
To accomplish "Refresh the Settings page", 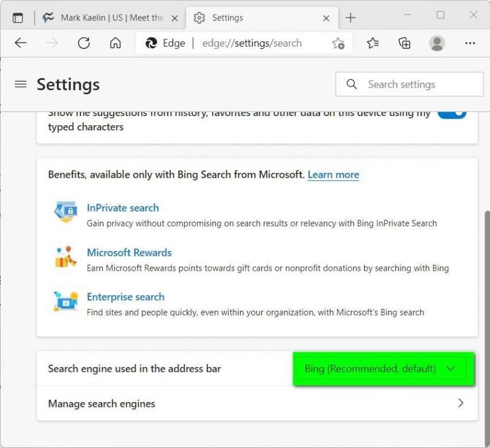I will [84, 43].
